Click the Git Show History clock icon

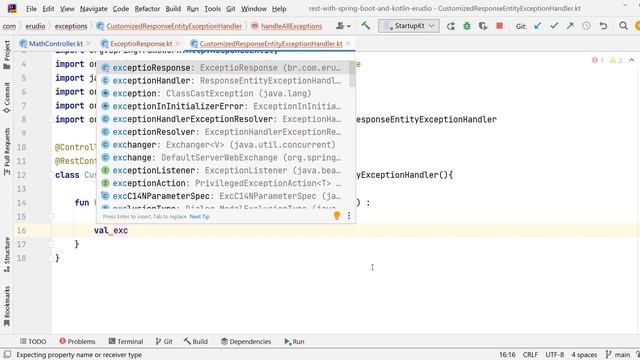pyautogui.click(x=587, y=26)
